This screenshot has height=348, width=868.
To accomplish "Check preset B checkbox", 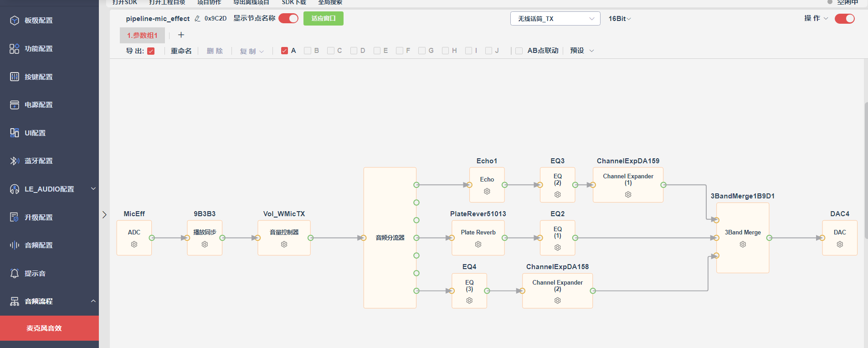I will point(308,51).
